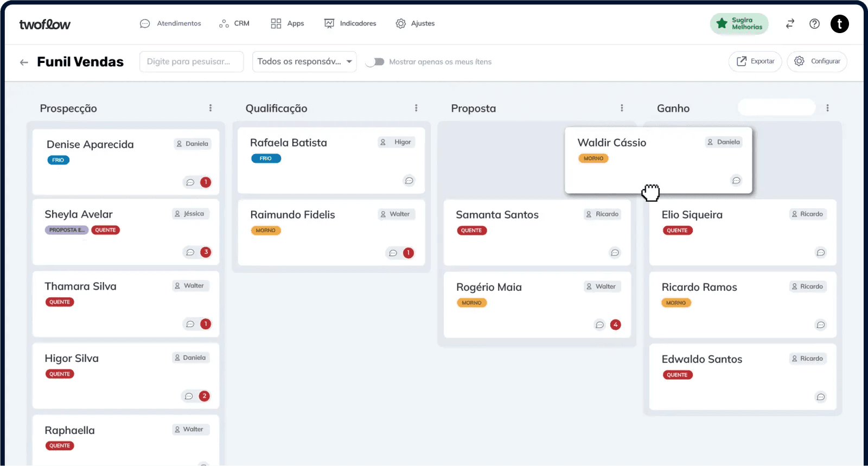This screenshot has width=868, height=466.
Task: Click the QUENTE tag on Samanta Santos
Action: coord(471,231)
